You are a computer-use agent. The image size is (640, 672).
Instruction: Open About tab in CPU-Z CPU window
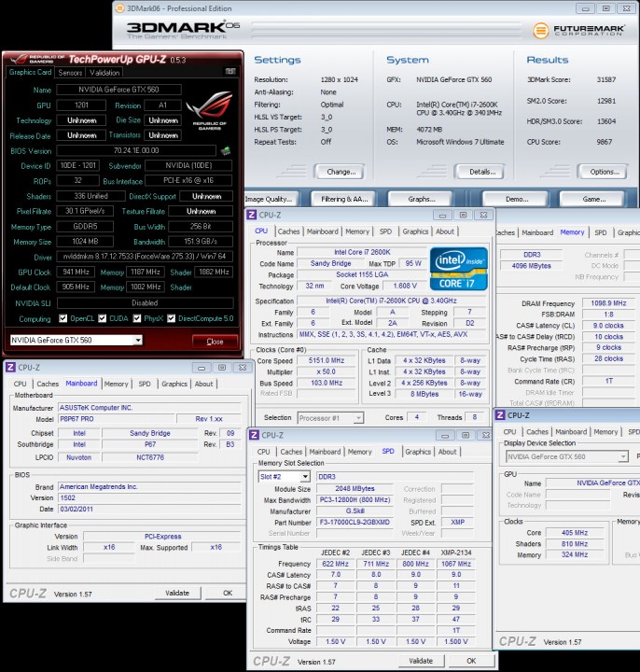(445, 231)
